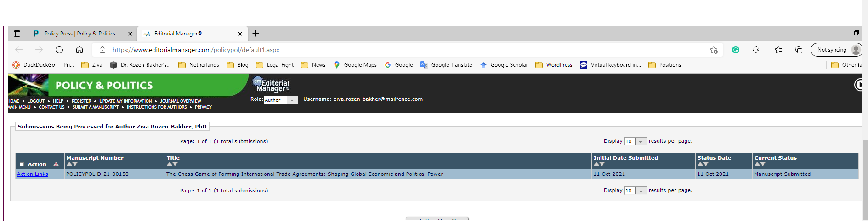Close the Policy Press tab
The image size is (868, 221).
click(x=130, y=34)
